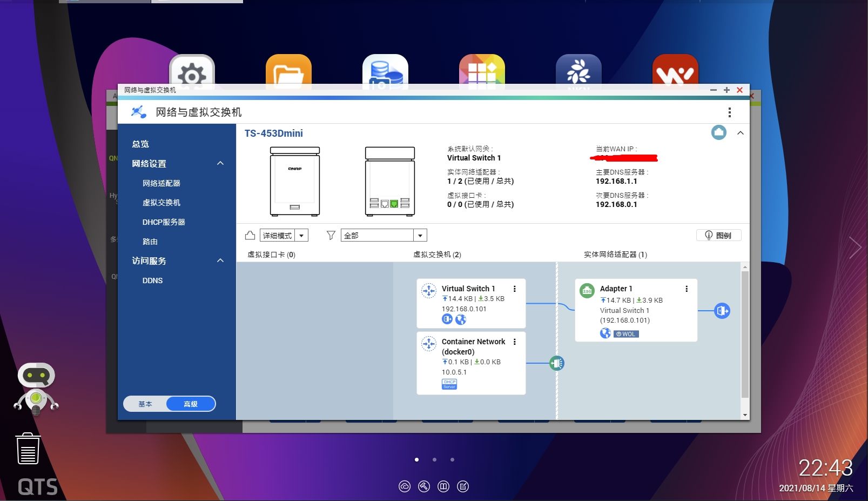Collapse the 网络设置 sidebar section
The image size is (868, 501).
pyautogui.click(x=220, y=163)
